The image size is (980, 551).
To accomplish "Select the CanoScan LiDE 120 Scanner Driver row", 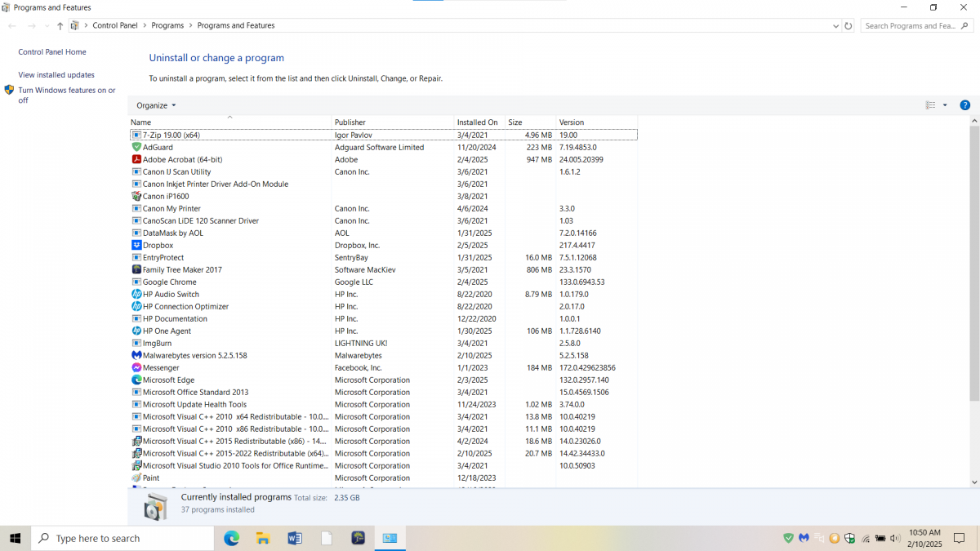I will pyautogui.click(x=383, y=220).
